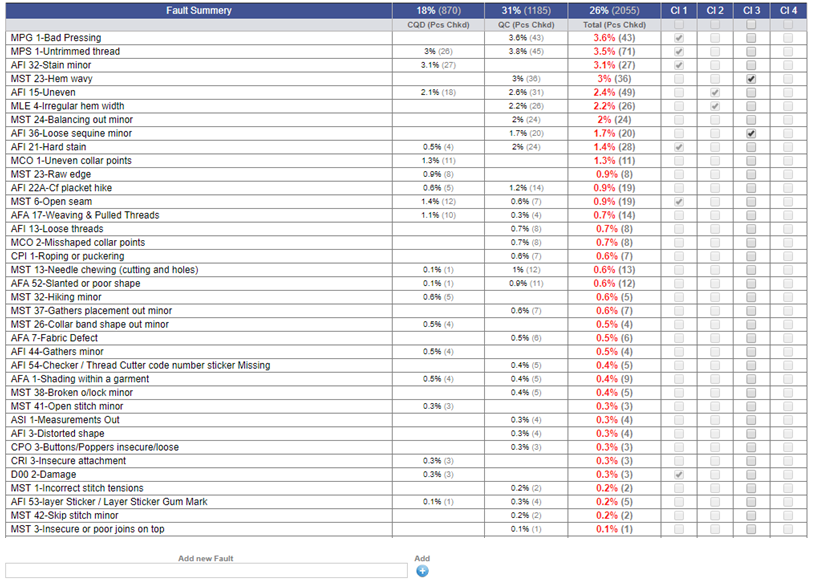Focus the Add new Fault text field
This screenshot has width=835, height=587.
(207, 570)
